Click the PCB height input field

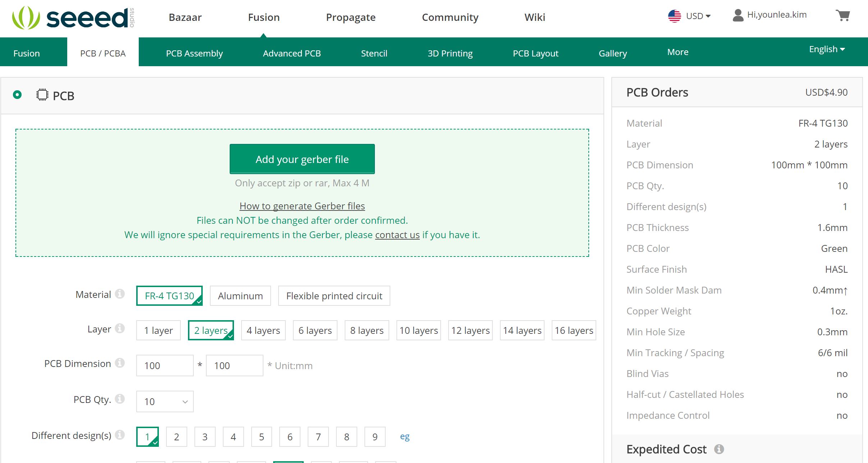click(x=235, y=366)
